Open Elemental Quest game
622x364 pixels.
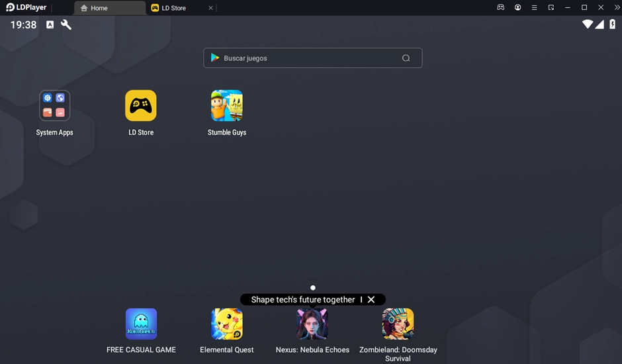point(227,324)
